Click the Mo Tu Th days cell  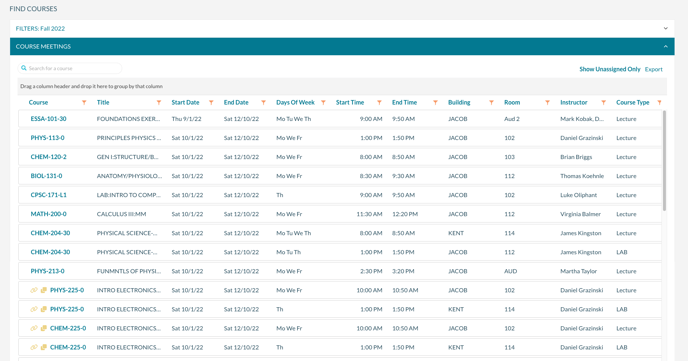click(x=288, y=252)
